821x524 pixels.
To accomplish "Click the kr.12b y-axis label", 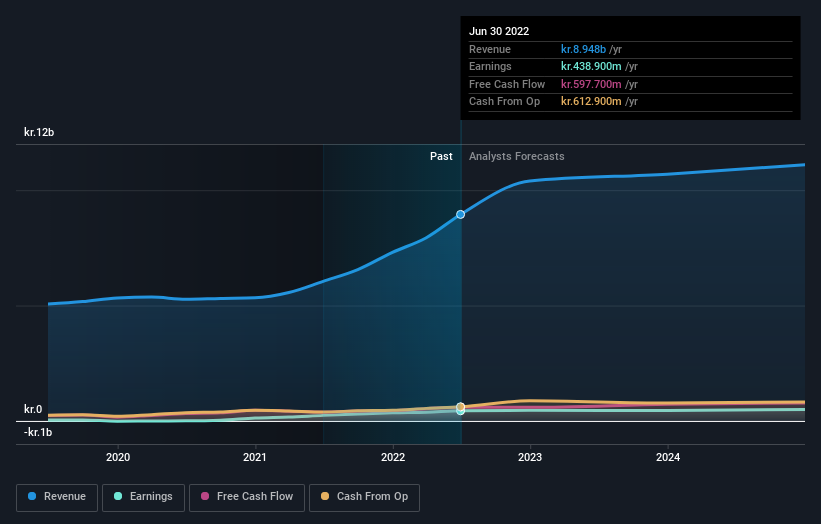I will [39, 132].
